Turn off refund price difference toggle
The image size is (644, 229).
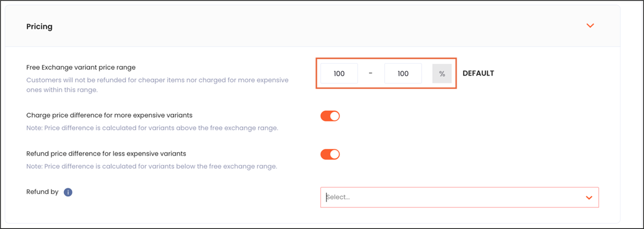(x=330, y=154)
